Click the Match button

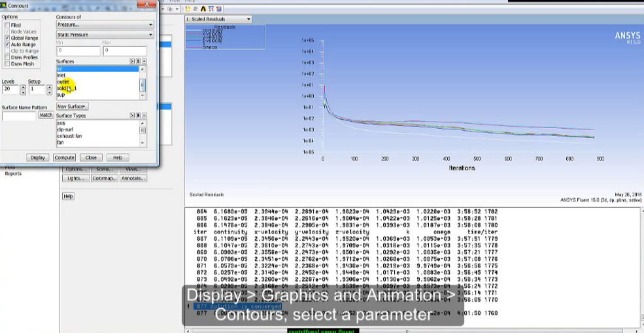pos(46,116)
